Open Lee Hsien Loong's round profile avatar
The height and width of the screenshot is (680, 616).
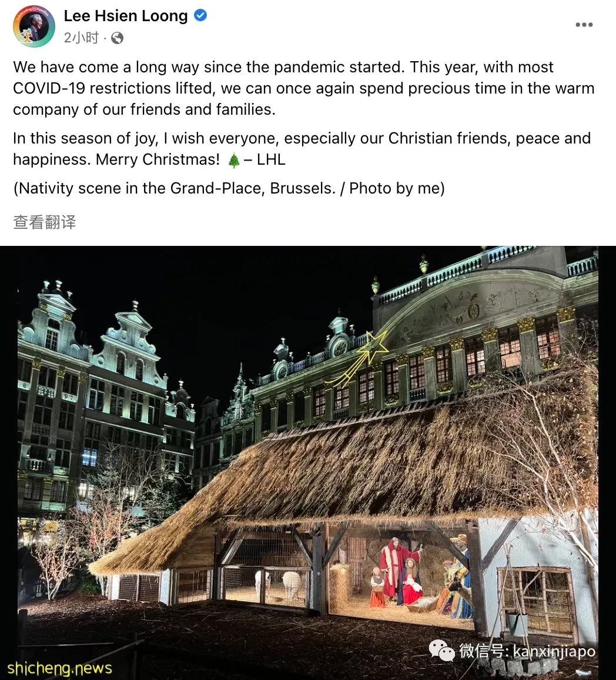(x=34, y=26)
